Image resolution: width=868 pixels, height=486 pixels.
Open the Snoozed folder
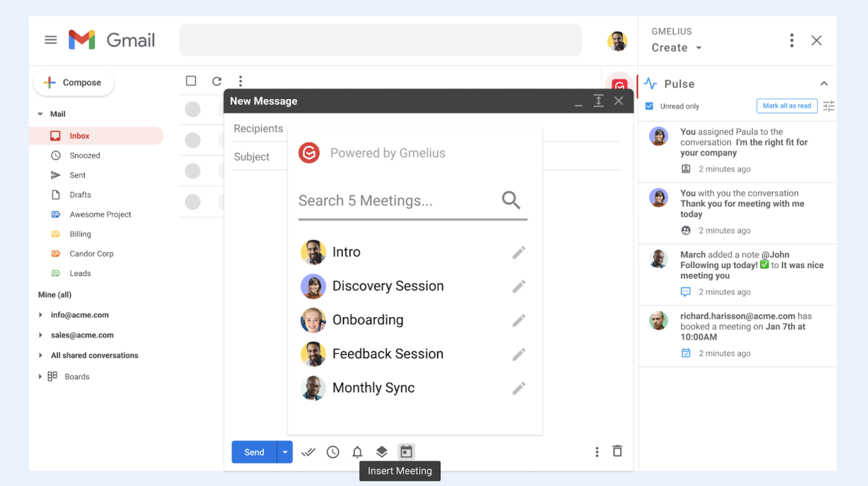(85, 155)
